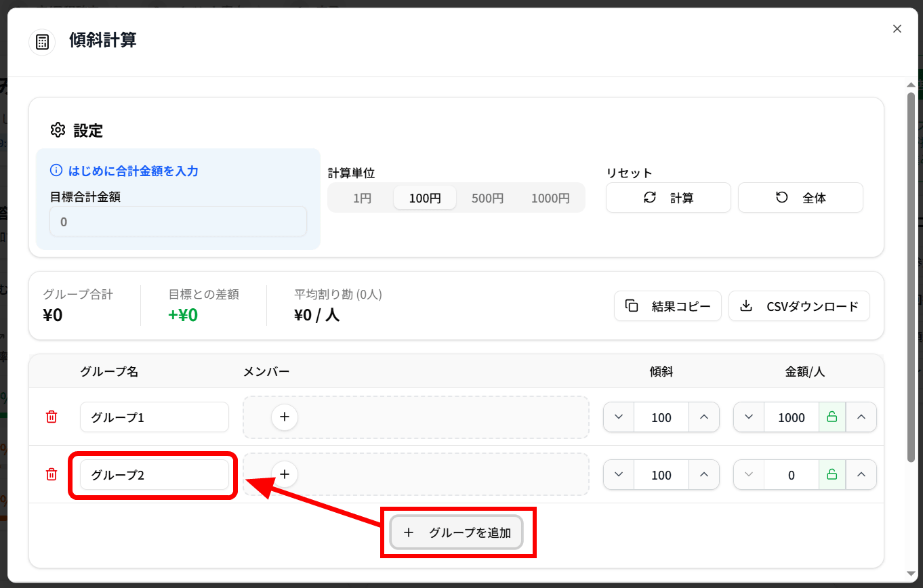Select the 500円 calculation unit
923x588 pixels.
click(x=488, y=198)
